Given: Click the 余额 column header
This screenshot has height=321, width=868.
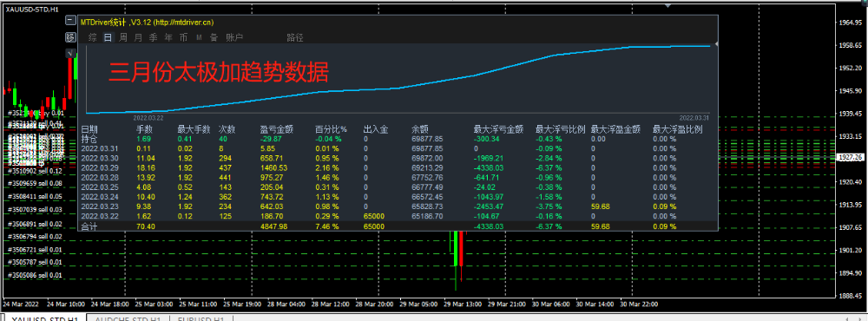Looking at the screenshot, I should point(420,129).
